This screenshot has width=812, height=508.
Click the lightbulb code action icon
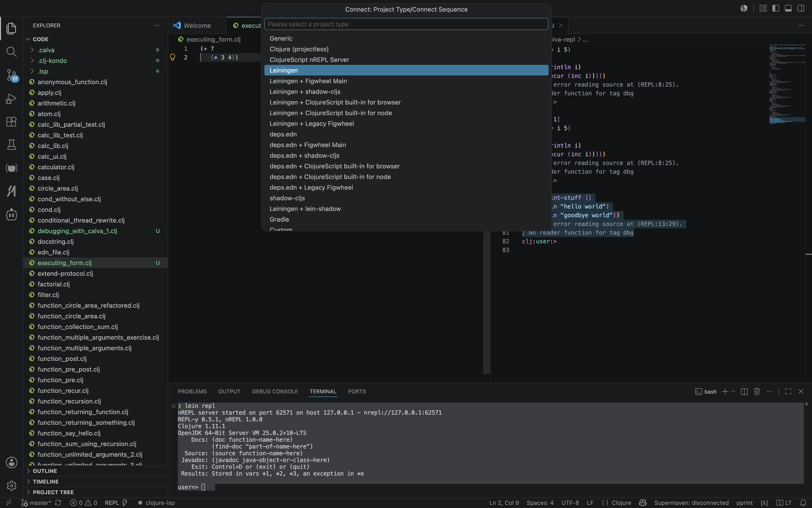tap(173, 57)
